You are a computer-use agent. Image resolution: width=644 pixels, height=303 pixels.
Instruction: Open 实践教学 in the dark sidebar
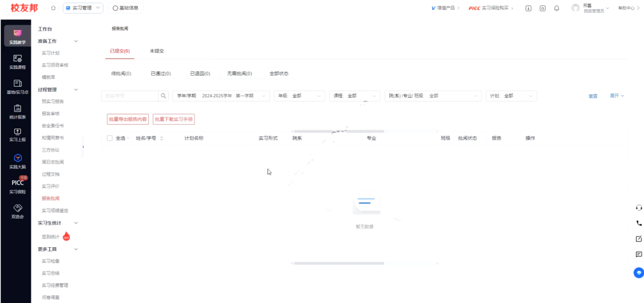coord(18,36)
